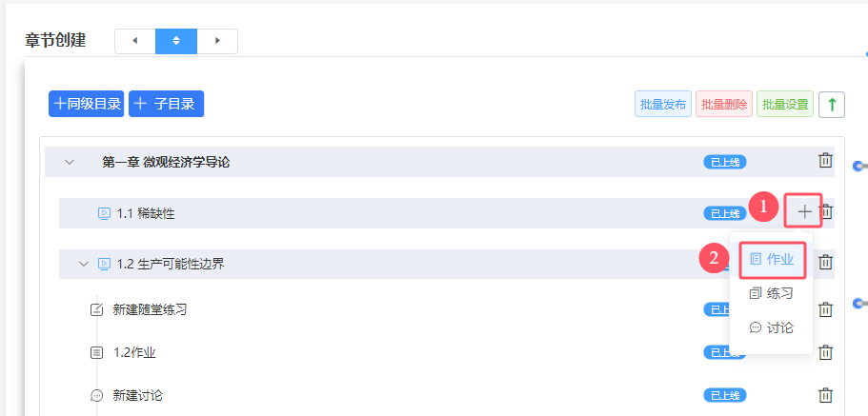
Task: Click the video icon beside 1.1 稀缺性
Action: point(104,213)
